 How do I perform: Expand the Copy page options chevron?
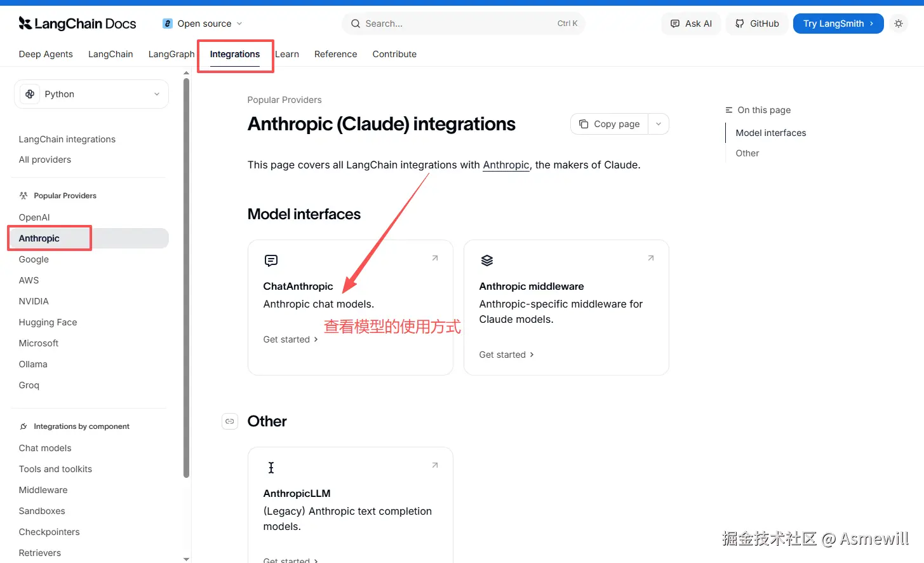(659, 124)
